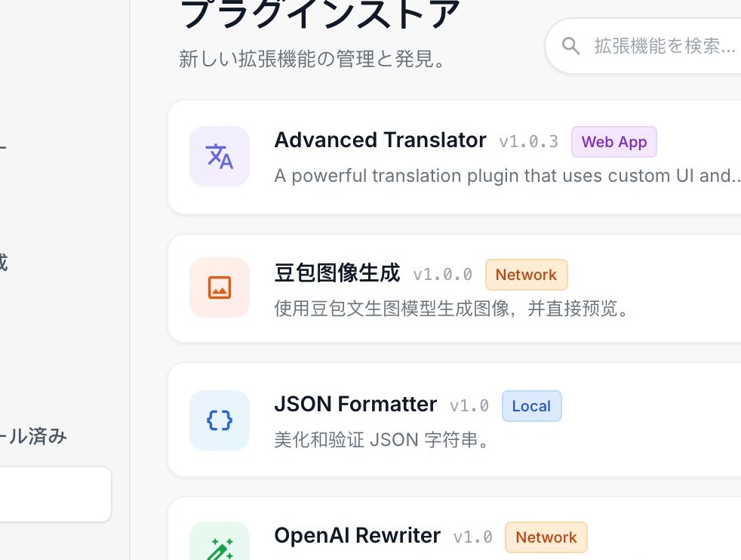Select the Network badge on 豆包图像生成

coord(526,275)
